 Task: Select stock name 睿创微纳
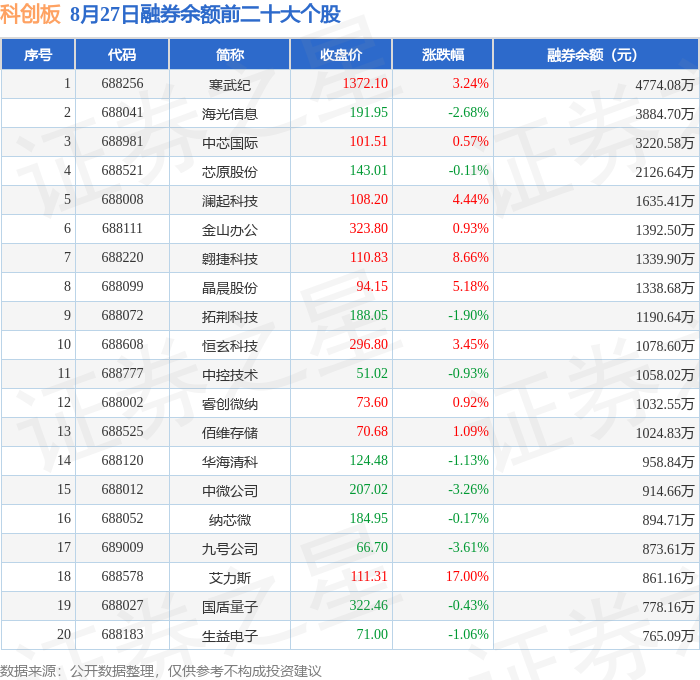coord(229,404)
